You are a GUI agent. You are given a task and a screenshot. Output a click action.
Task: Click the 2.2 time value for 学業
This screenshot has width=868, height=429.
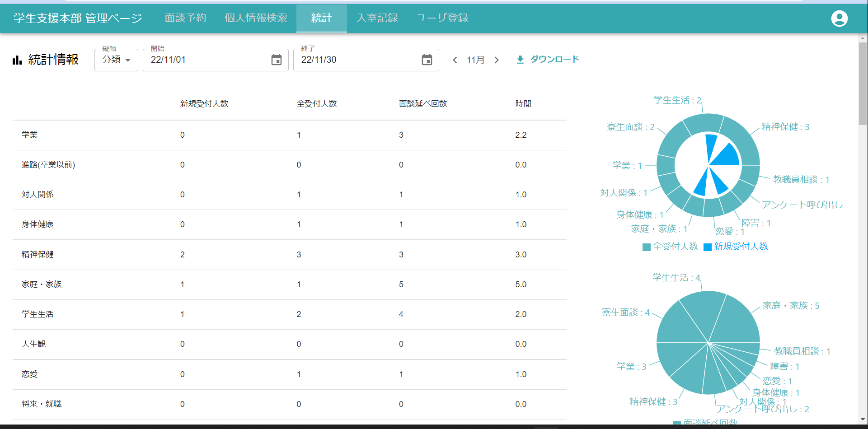pyautogui.click(x=521, y=135)
